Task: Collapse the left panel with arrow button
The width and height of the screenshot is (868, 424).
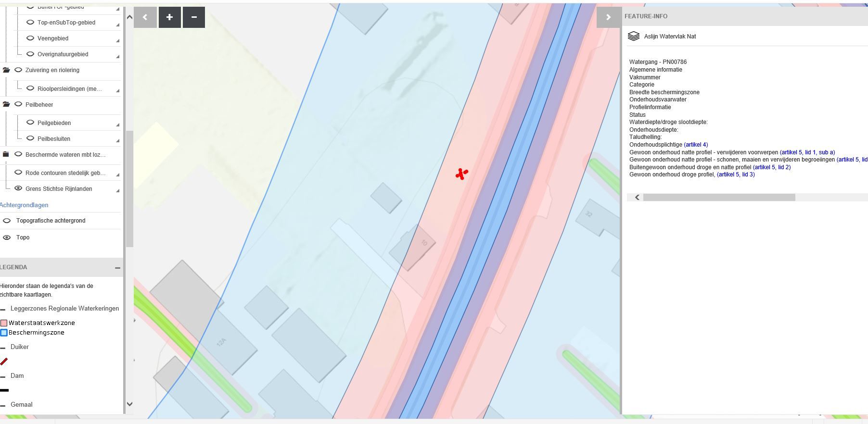Action: 145,17
